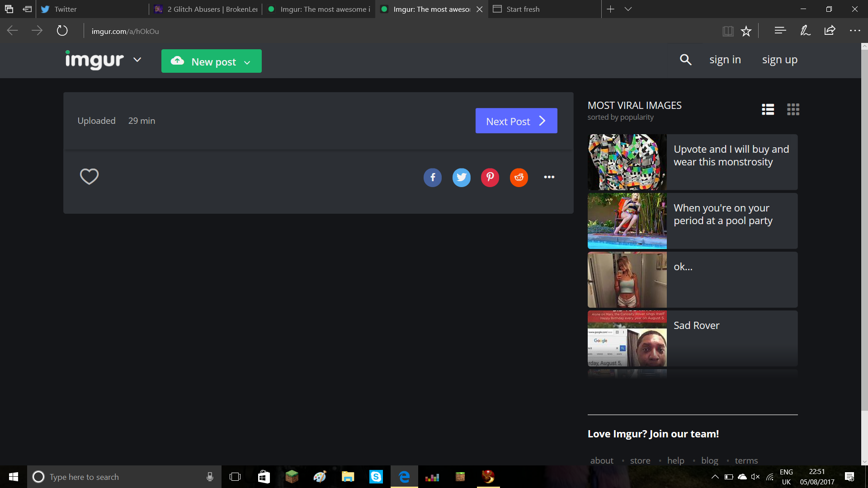
Task: Open more sharing options ellipsis
Action: pyautogui.click(x=549, y=177)
